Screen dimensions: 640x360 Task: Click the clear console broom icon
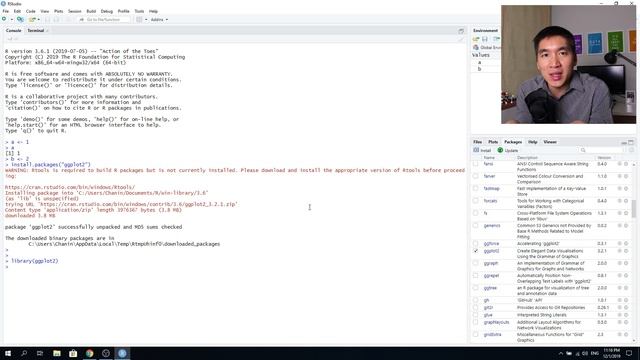[461, 40]
